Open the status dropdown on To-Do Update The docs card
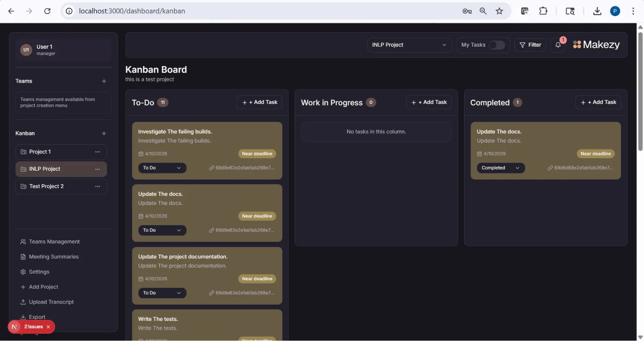The image size is (644, 341). (162, 230)
